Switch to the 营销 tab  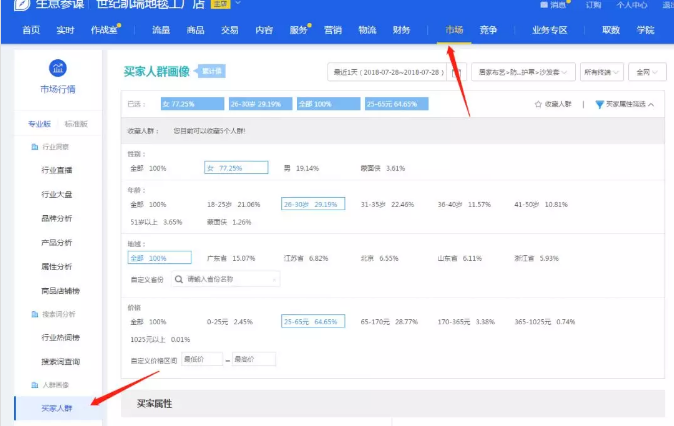point(333,30)
